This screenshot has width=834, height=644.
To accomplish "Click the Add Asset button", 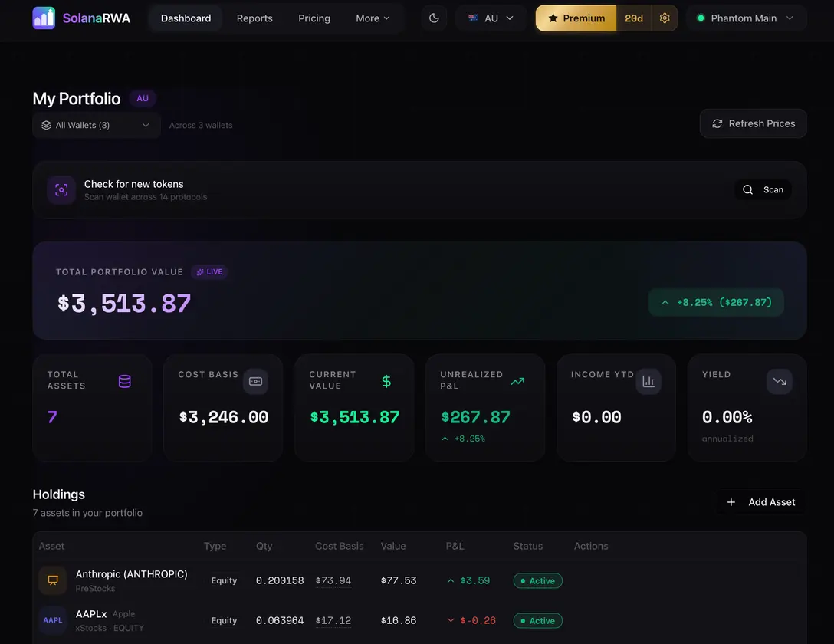I will [x=762, y=502].
